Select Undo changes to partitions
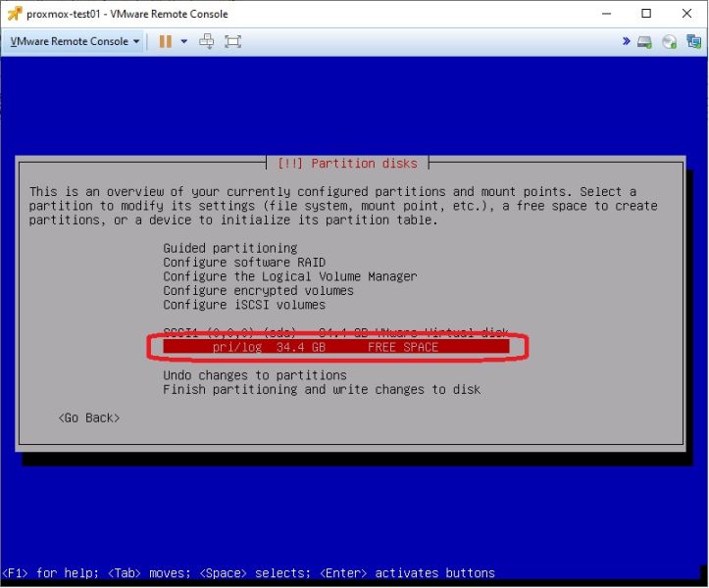Screen dimensions: 709x588 pyautogui.click(x=255, y=375)
